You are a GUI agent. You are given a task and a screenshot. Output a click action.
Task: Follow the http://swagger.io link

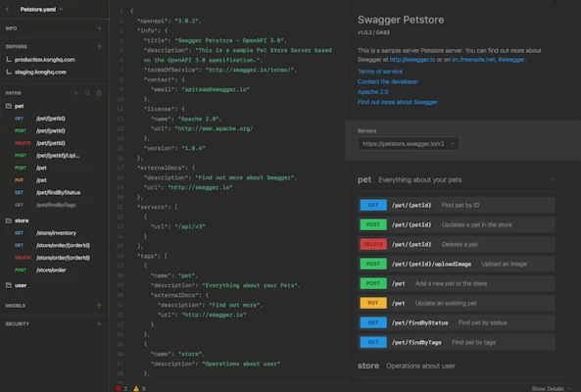tap(412, 59)
